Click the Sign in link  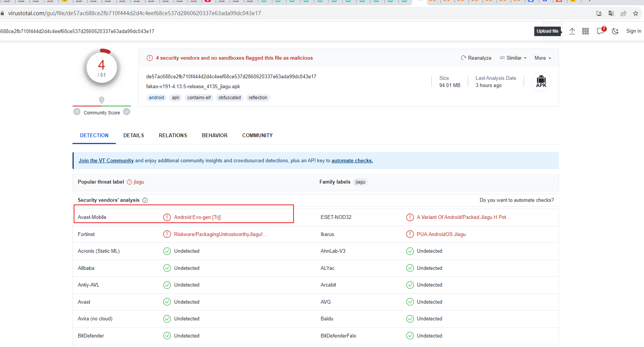(x=633, y=31)
